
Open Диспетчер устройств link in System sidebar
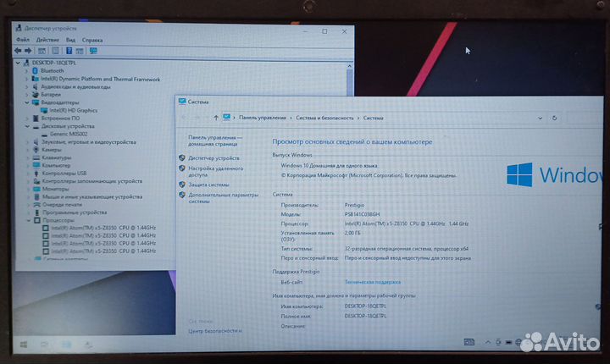[213, 157]
